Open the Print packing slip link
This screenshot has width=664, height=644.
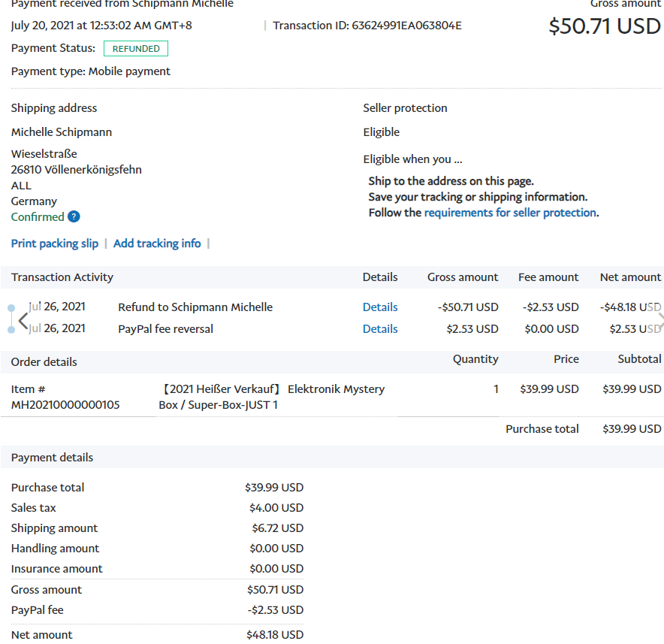55,243
